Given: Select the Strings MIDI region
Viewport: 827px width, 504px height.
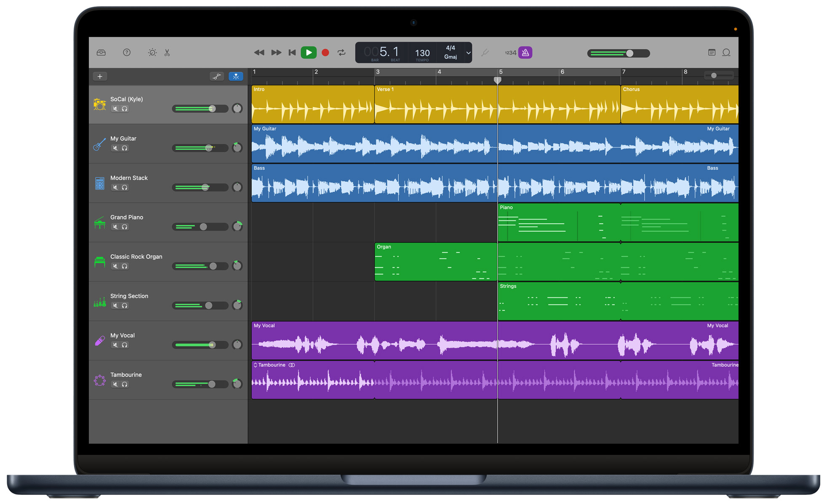Looking at the screenshot, I should 618,301.
